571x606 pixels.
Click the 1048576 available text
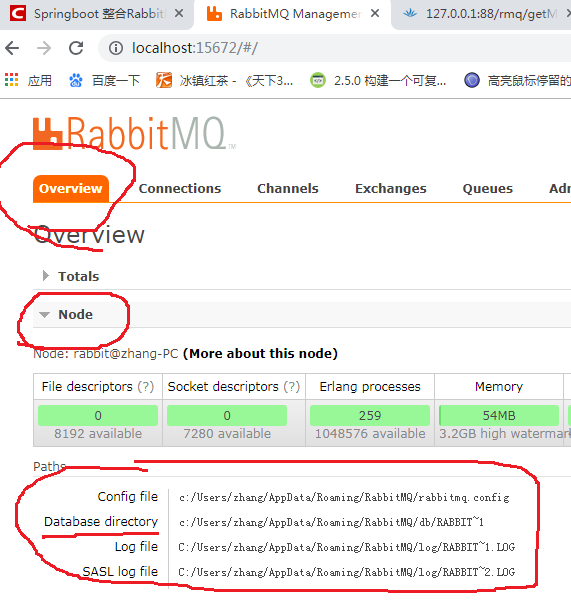point(370,434)
